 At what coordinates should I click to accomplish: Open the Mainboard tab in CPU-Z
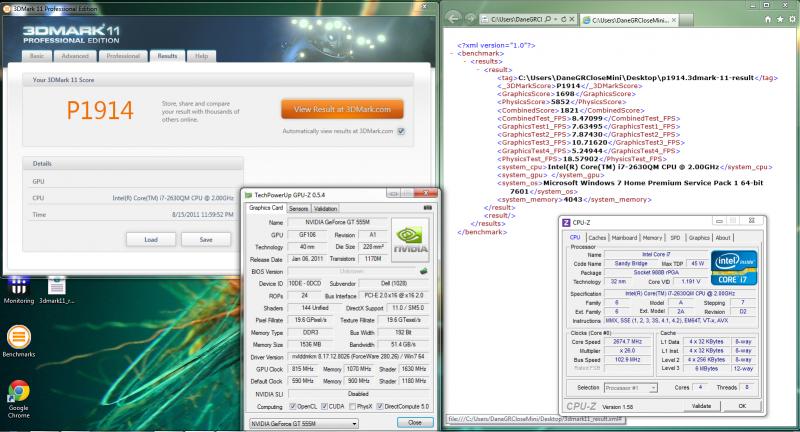pos(624,238)
